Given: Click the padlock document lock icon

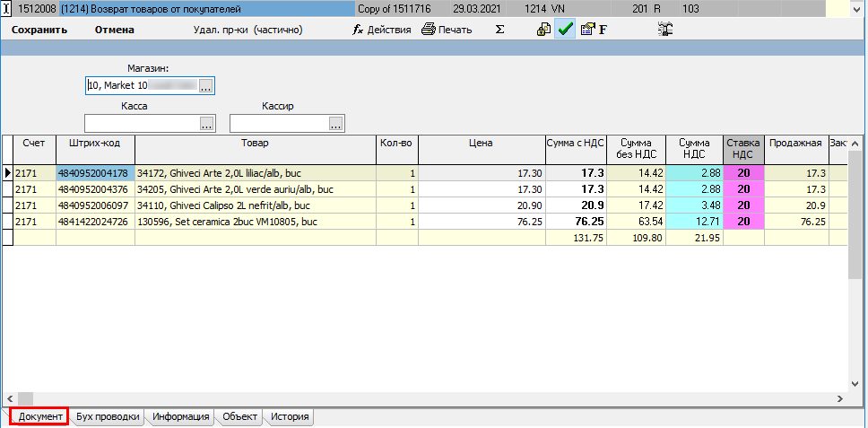Looking at the screenshot, I should [543, 30].
